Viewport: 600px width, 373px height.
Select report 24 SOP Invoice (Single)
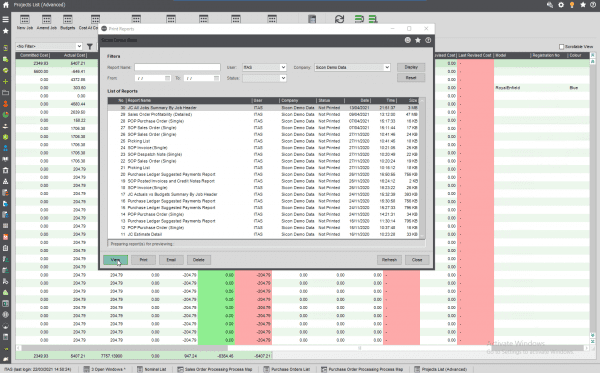pyautogui.click(x=263, y=148)
